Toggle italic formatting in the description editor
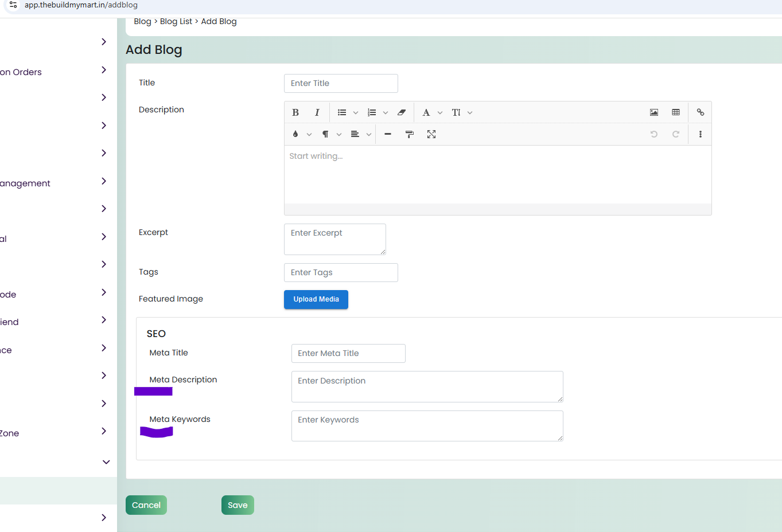The width and height of the screenshot is (782, 532). (x=317, y=112)
